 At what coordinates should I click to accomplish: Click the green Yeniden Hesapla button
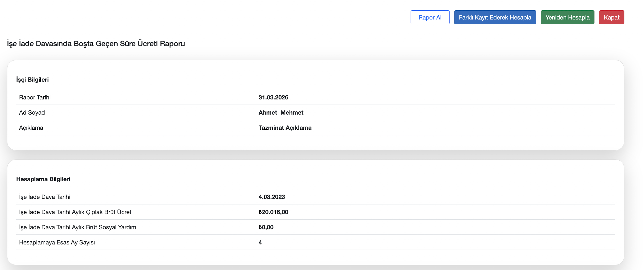(x=567, y=17)
